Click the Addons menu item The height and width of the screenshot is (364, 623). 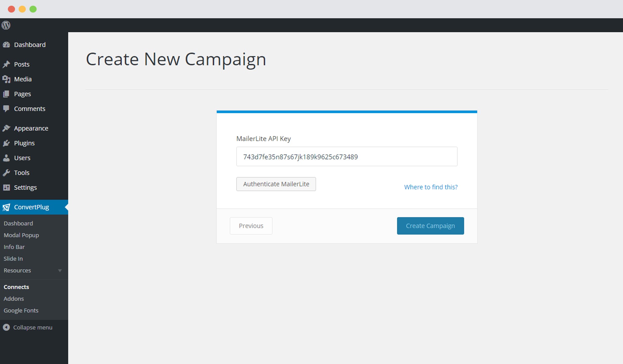[14, 298]
